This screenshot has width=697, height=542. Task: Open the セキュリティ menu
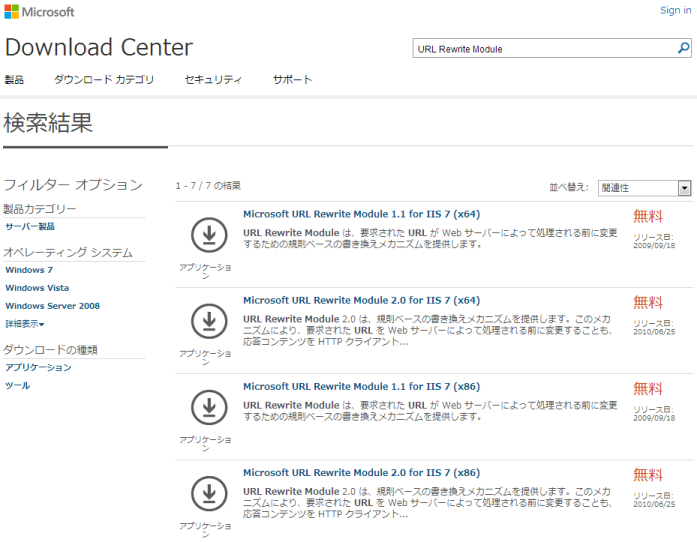[213, 80]
